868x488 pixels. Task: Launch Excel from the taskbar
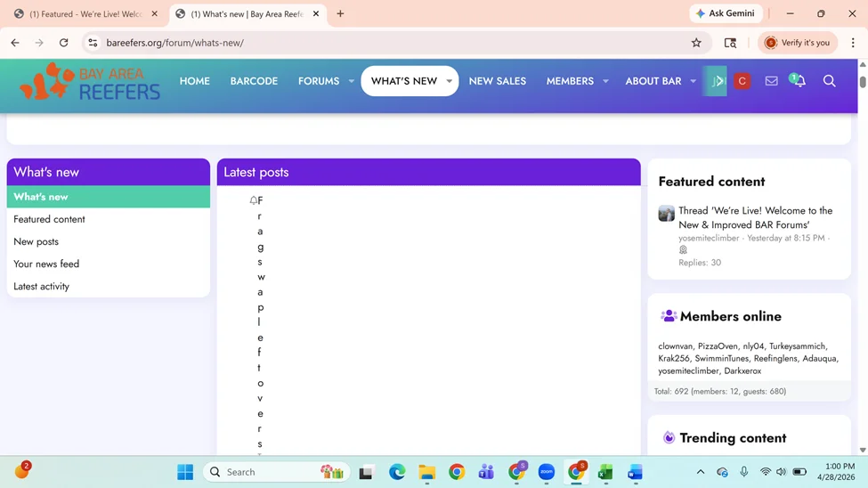pos(605,472)
